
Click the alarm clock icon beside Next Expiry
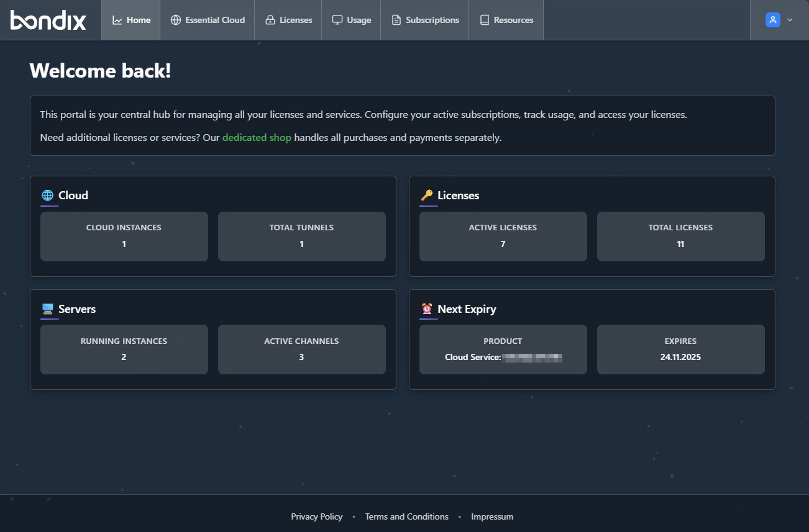426,309
